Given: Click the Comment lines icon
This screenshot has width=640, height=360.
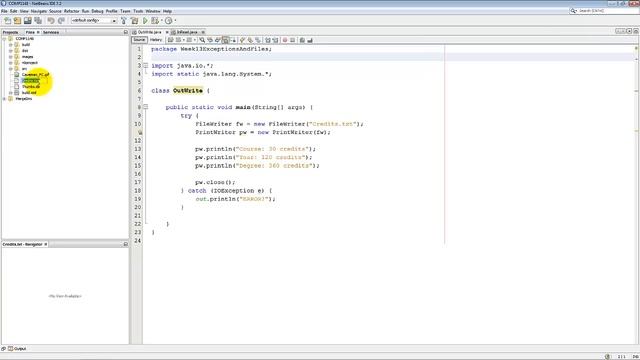Looking at the screenshot, I should click(302, 40).
